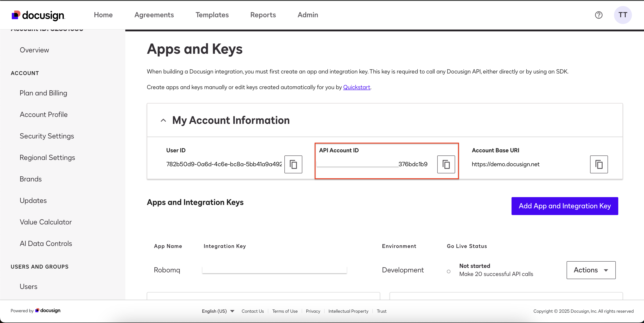Click the API Account ID value ending 376bdc1b9
644x323 pixels.
click(x=413, y=164)
